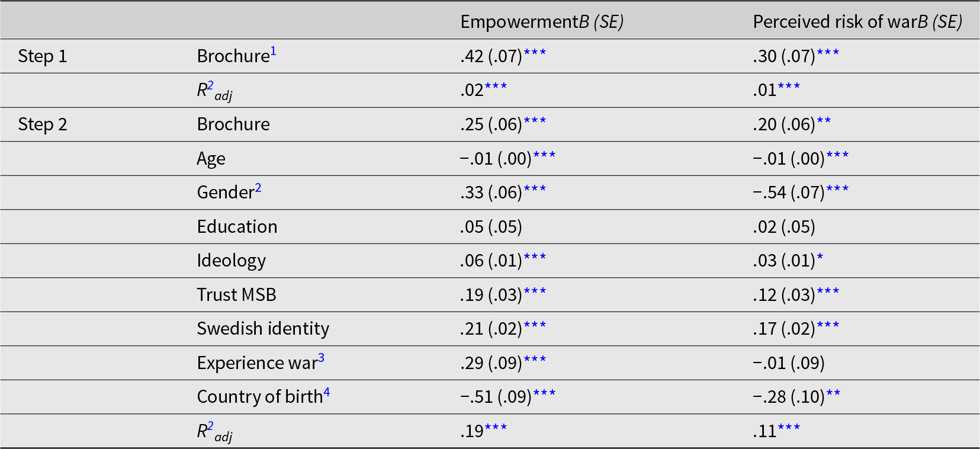The image size is (980, 449).
Task: Open footnote 2 beside Gender
Action: (x=258, y=188)
